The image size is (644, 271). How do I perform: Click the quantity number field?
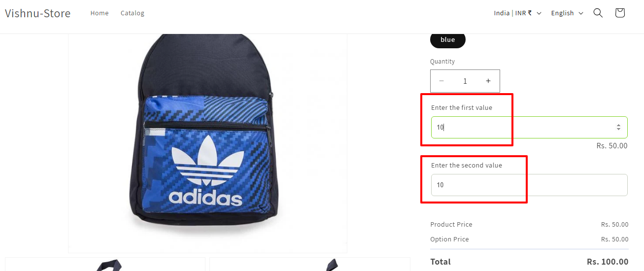[465, 81]
